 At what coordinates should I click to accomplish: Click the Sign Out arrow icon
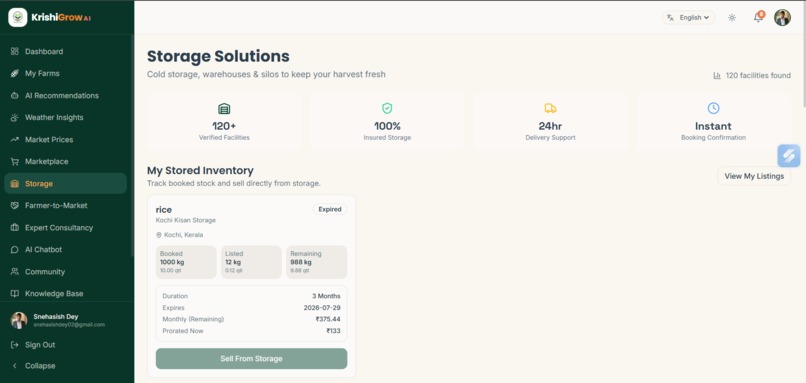pyautogui.click(x=14, y=345)
